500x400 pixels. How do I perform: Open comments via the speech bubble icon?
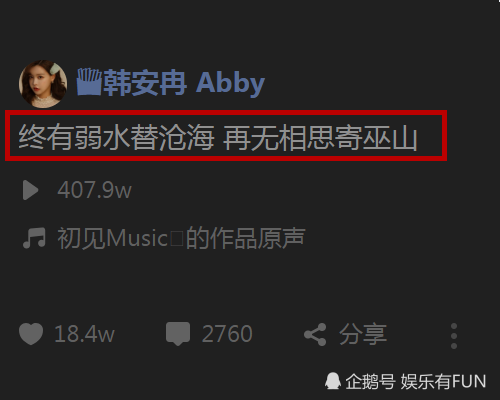[178, 334]
